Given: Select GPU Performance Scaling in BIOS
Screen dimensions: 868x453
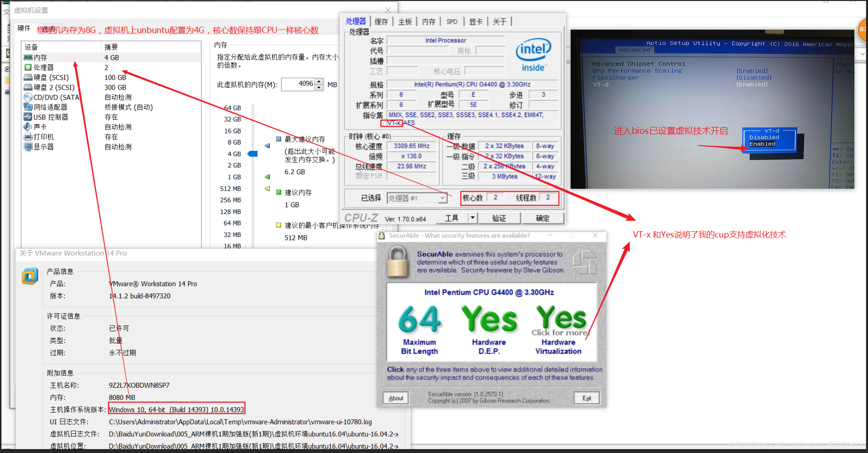Looking at the screenshot, I should [x=637, y=71].
